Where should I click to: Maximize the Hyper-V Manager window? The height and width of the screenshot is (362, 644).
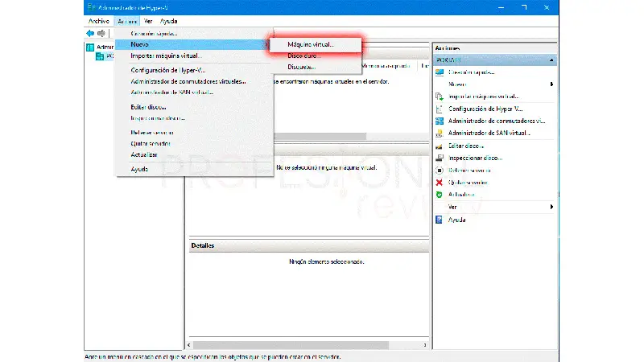click(x=524, y=7)
